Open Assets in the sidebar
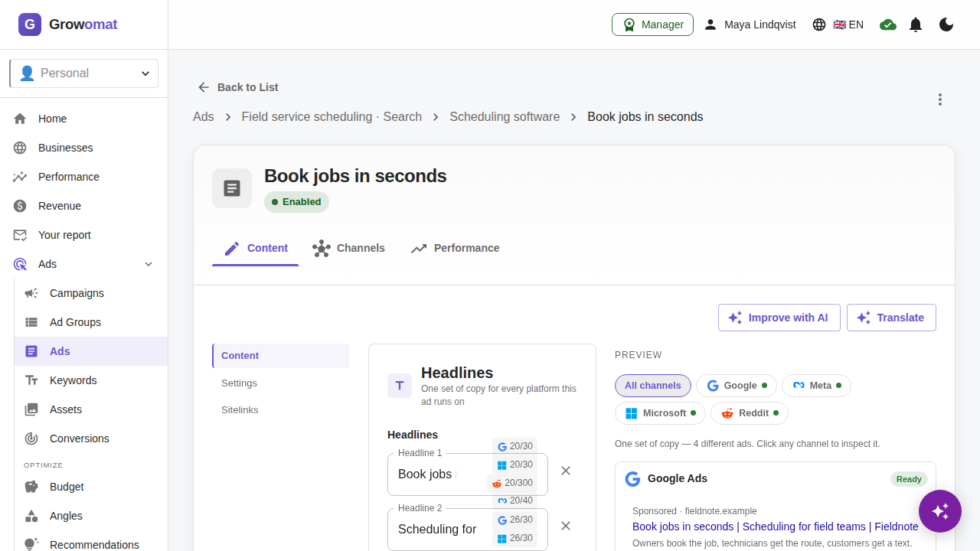Screen dimensions: 980x551 click(x=91, y=409)
